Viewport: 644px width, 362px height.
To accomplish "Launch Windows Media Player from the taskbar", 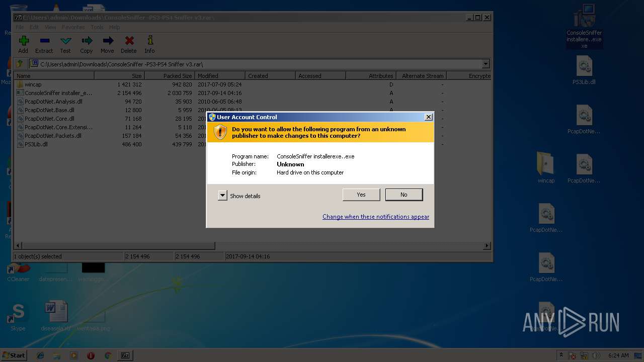I will (x=74, y=355).
